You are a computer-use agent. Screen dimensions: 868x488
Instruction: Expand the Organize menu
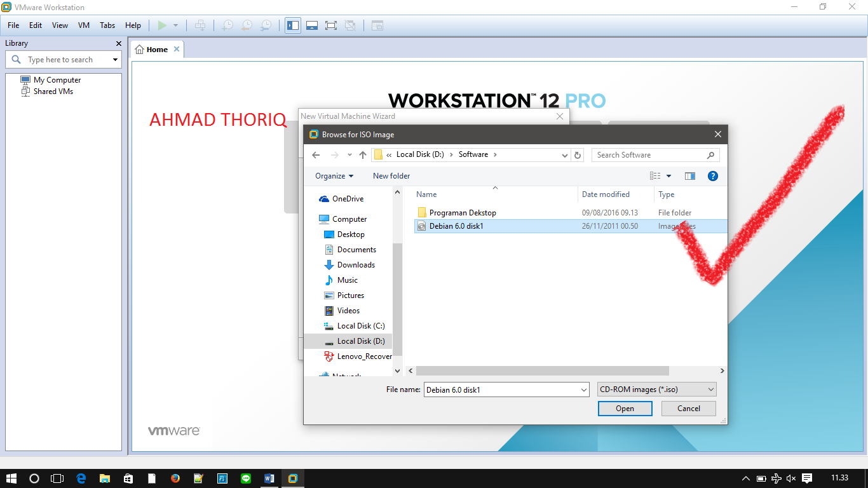332,176
